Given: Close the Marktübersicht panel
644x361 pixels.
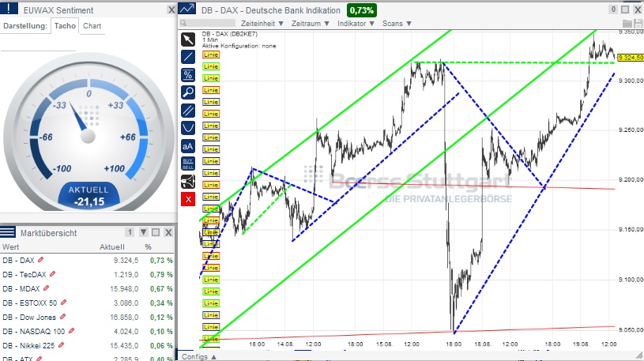Looking at the screenshot, I should [168, 232].
